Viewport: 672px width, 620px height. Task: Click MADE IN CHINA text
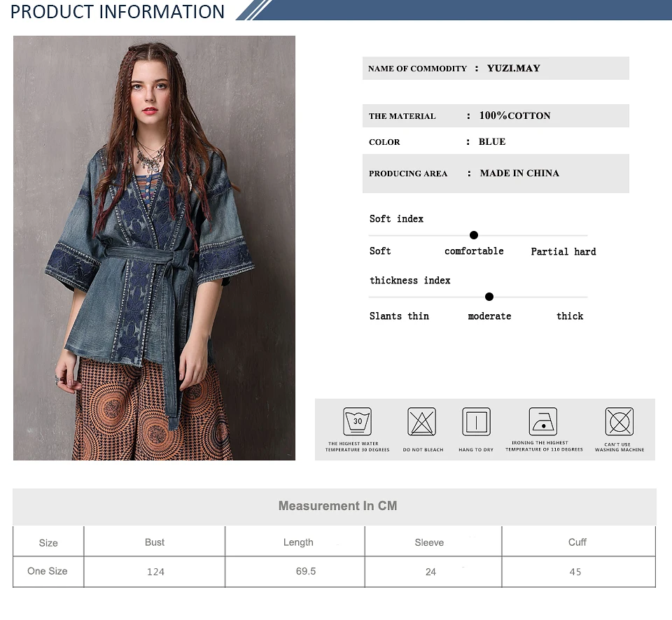pyautogui.click(x=519, y=173)
